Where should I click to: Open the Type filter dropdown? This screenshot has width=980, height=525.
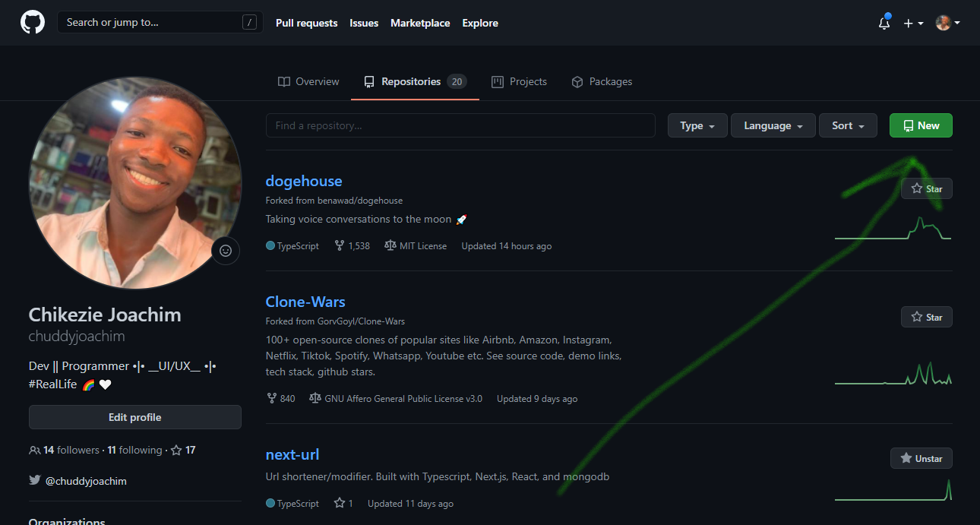[x=697, y=125]
